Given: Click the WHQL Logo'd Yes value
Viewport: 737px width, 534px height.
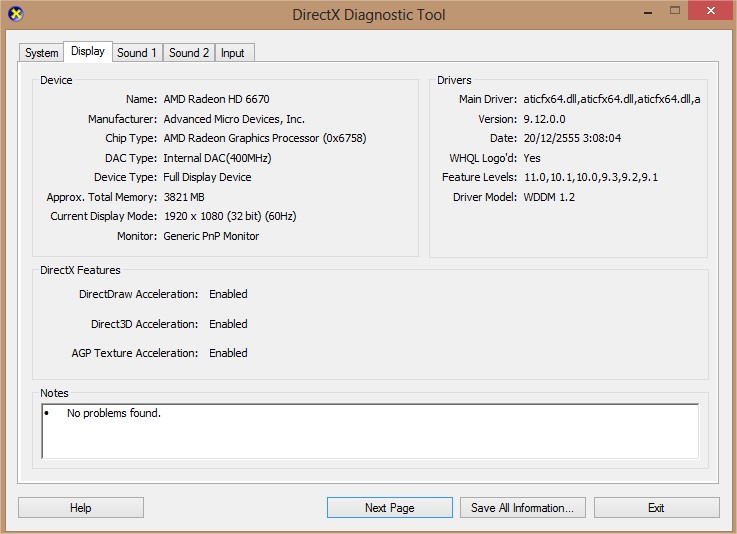Looking at the screenshot, I should [532, 158].
